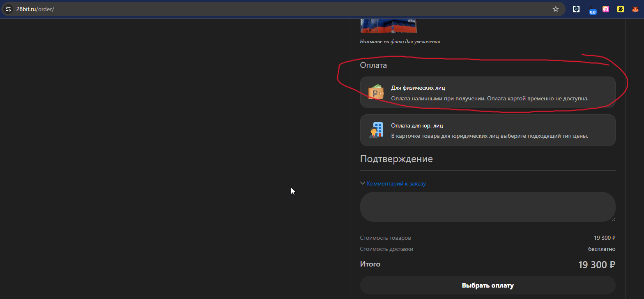Click the "Оплата" section heading
This screenshot has width=644, height=299.
(x=373, y=65)
